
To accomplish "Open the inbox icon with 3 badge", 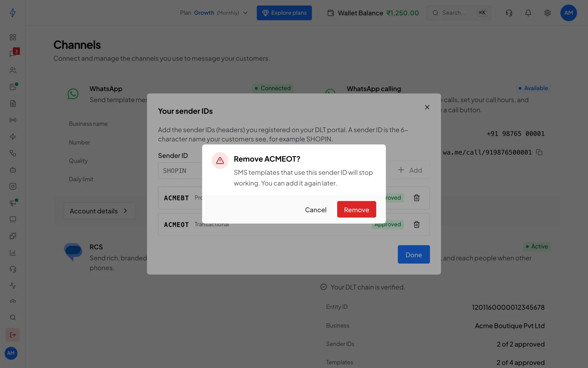I will tap(13, 53).
